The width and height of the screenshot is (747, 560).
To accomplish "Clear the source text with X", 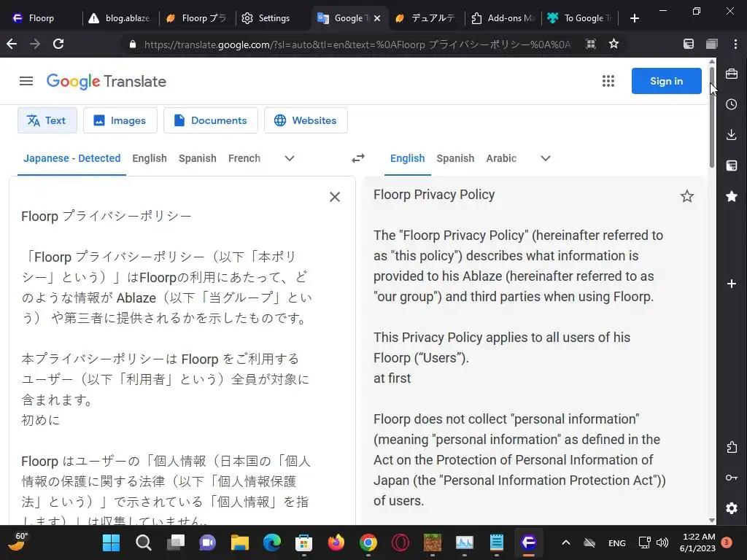I will coord(335,197).
